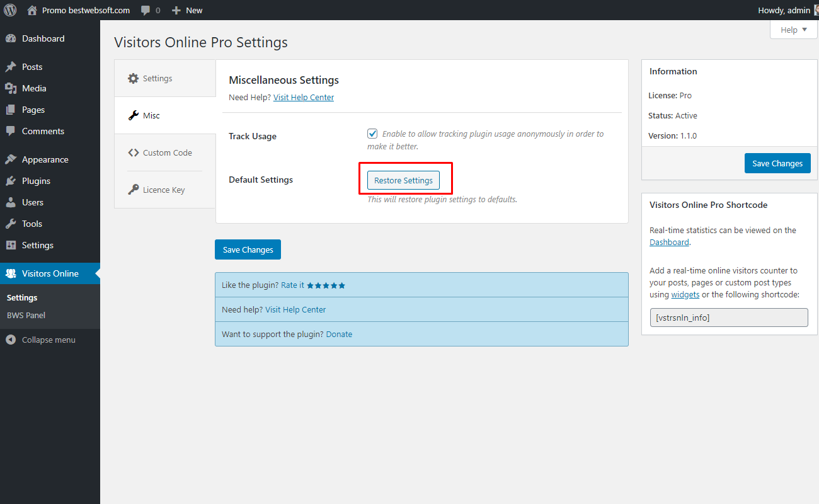The height and width of the screenshot is (504, 819).
Task: Toggle the Track Usage checkbox
Action: click(372, 134)
